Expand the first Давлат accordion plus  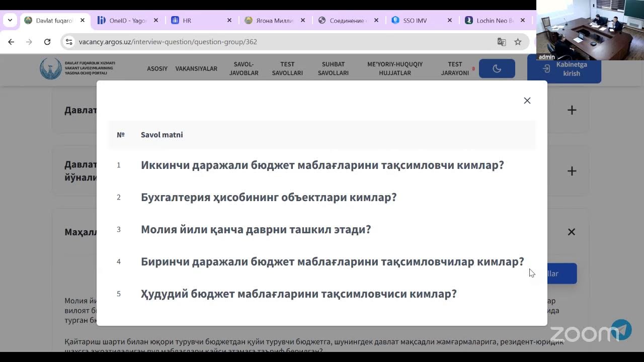(572, 110)
